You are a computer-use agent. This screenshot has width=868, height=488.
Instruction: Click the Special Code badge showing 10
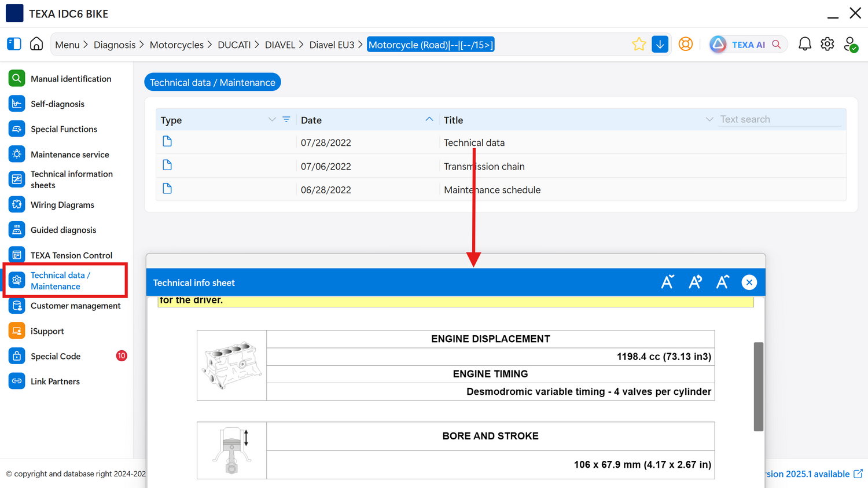(x=122, y=356)
